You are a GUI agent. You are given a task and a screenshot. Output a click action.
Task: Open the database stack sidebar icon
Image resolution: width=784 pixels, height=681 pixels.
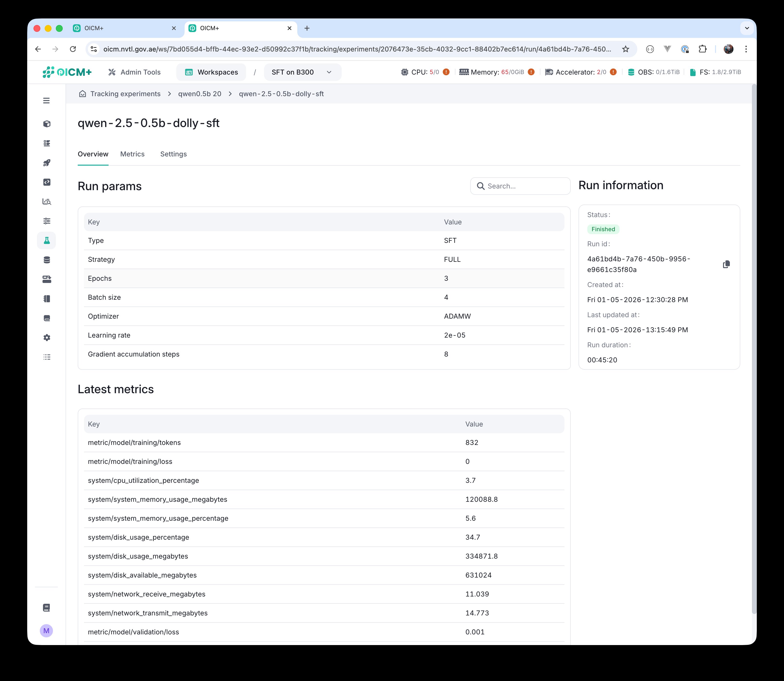[47, 260]
